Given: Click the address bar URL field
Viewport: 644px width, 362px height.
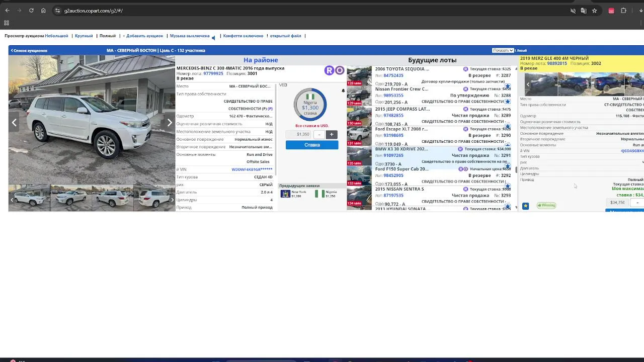Looking at the screenshot, I should pos(312,11).
